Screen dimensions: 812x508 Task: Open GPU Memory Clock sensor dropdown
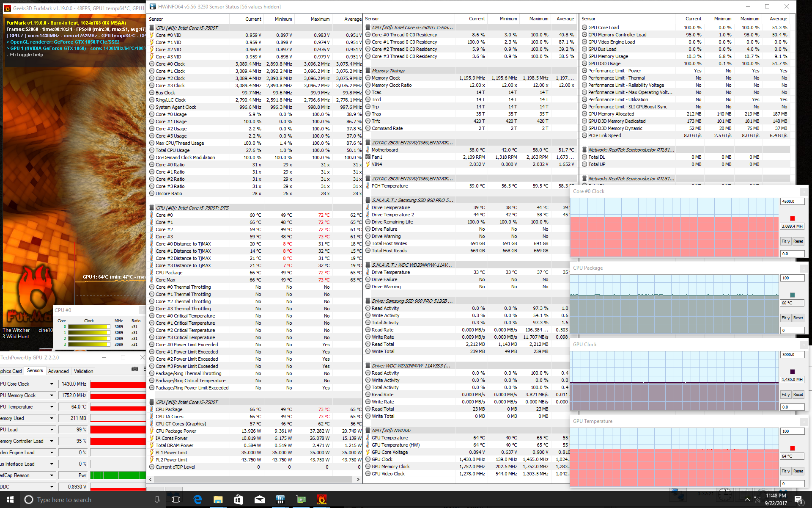52,395
